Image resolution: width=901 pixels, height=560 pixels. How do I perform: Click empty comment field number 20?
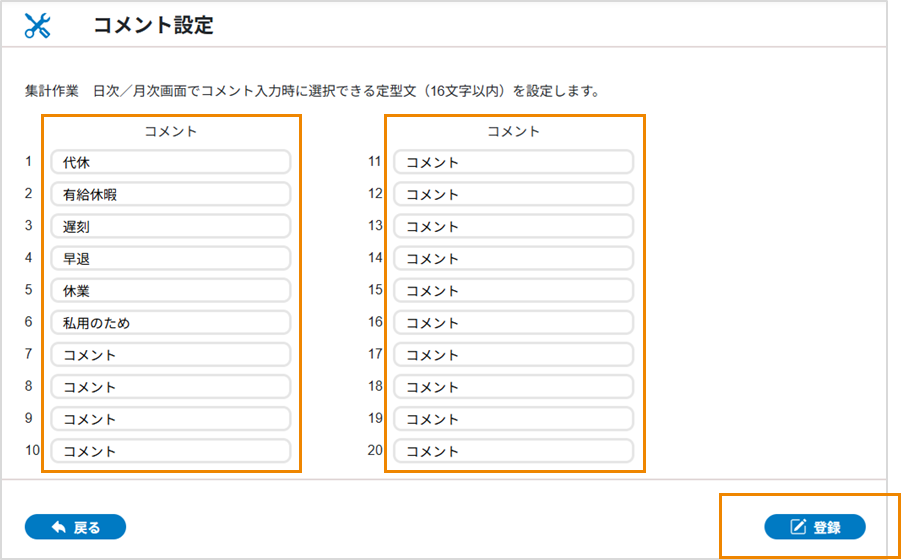click(x=513, y=451)
